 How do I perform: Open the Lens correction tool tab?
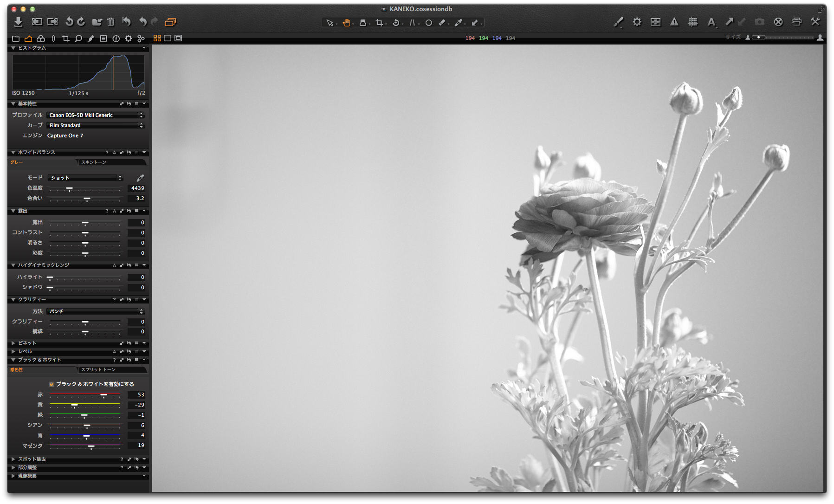pyautogui.click(x=53, y=39)
